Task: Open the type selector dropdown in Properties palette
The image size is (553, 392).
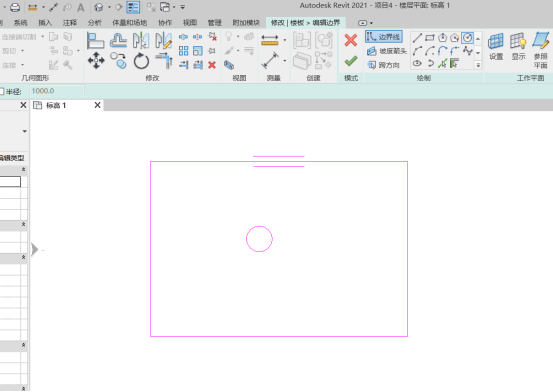Action: [24, 131]
